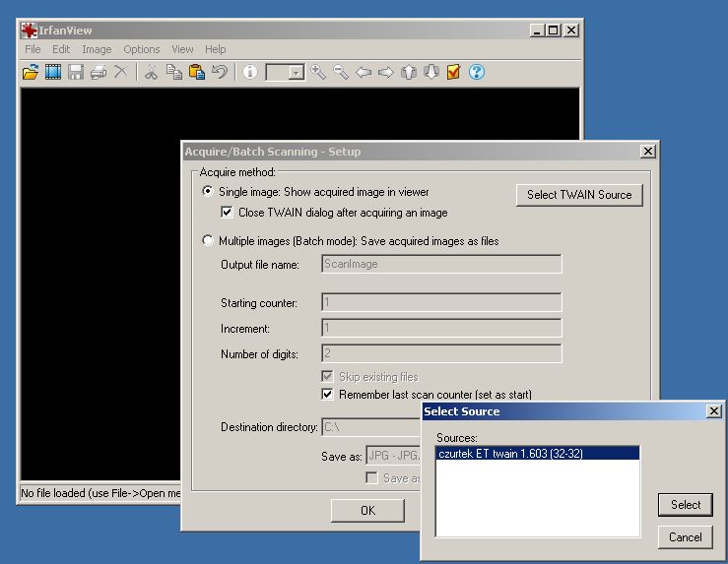Toggle the partially hidden Save as checkbox
Screen dimensions: 728x564
pyautogui.click(x=372, y=477)
